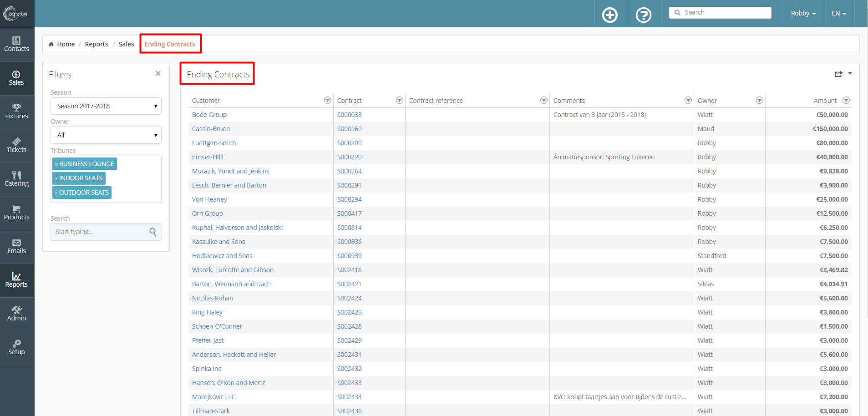This screenshot has width=868, height=416.
Task: Focus the top header Search field
Action: tap(720, 13)
